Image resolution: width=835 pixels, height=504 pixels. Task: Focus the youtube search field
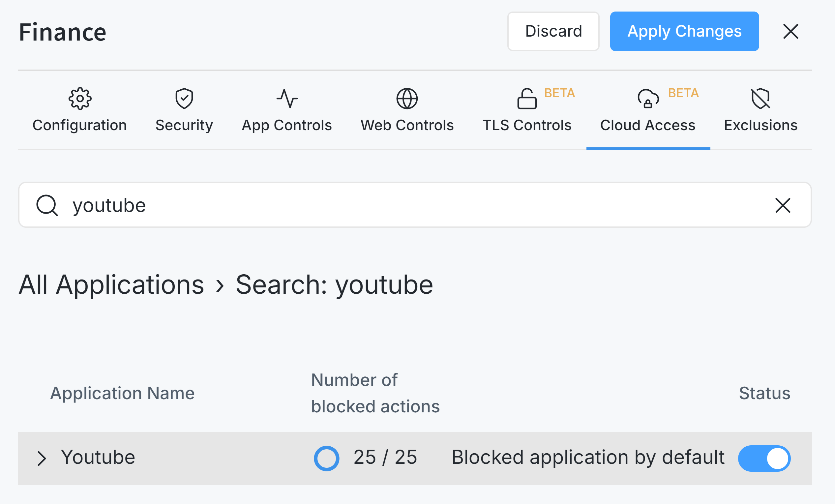coord(415,205)
